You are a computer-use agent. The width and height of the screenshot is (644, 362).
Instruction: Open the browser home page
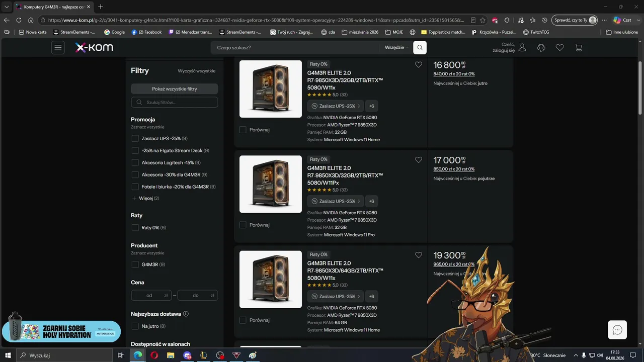click(31, 20)
